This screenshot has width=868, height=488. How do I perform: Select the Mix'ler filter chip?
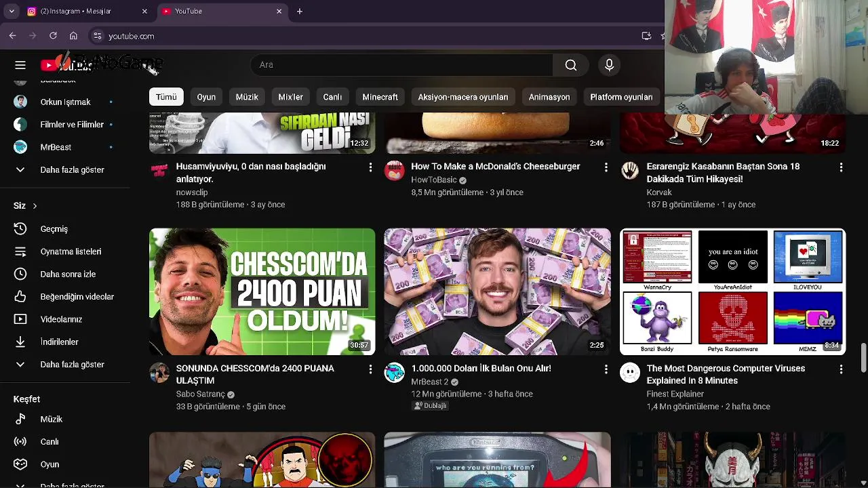[x=290, y=97]
